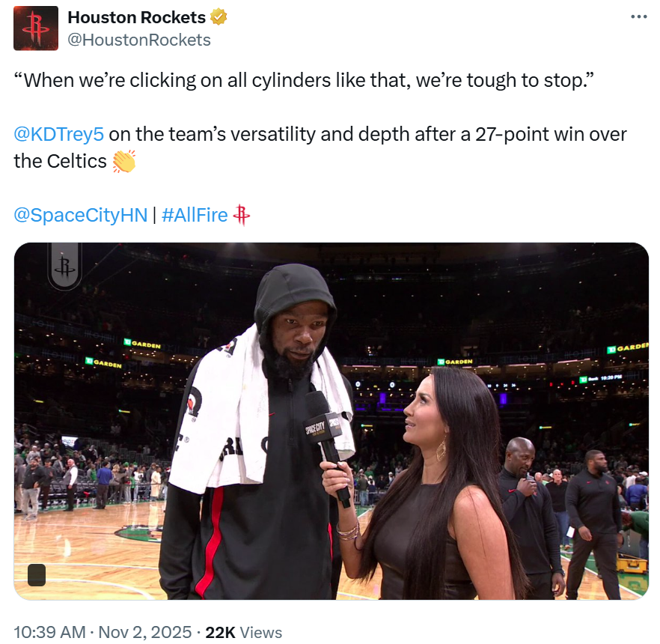Click the red Rockets emoji after #AllFire
Screen dimensions: 660x644
pyautogui.click(x=241, y=215)
